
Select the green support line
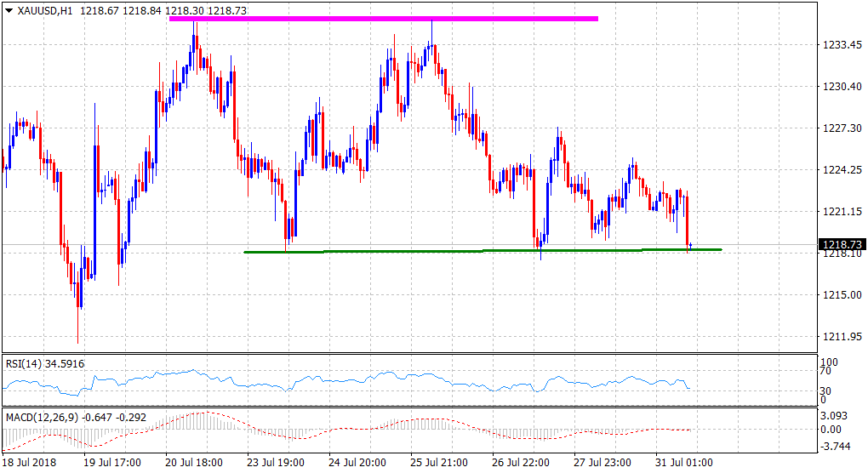(483, 251)
